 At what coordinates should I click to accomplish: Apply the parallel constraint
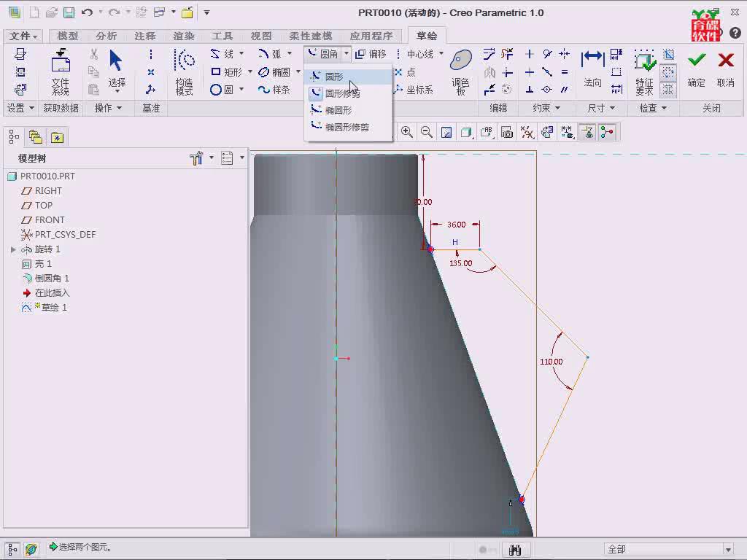[x=565, y=90]
